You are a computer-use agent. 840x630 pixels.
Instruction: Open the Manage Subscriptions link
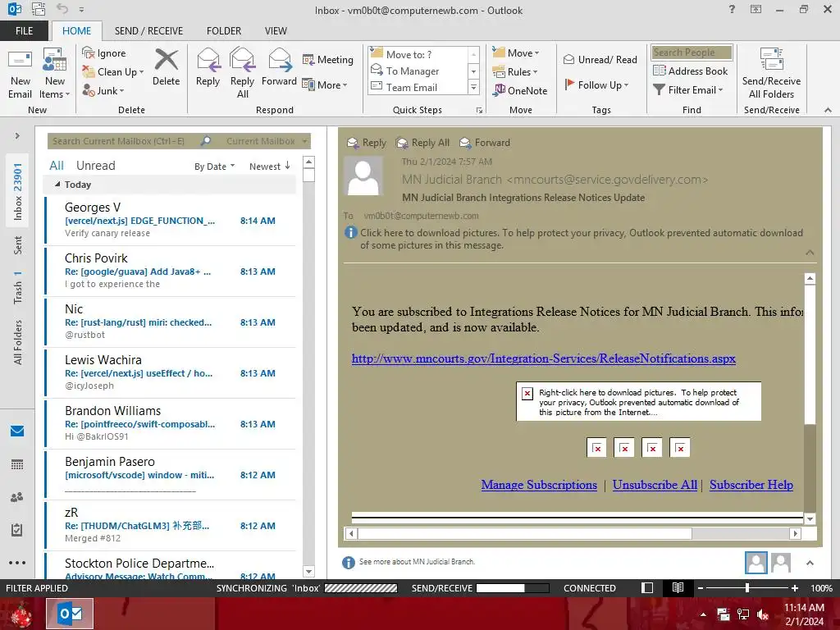tap(539, 485)
